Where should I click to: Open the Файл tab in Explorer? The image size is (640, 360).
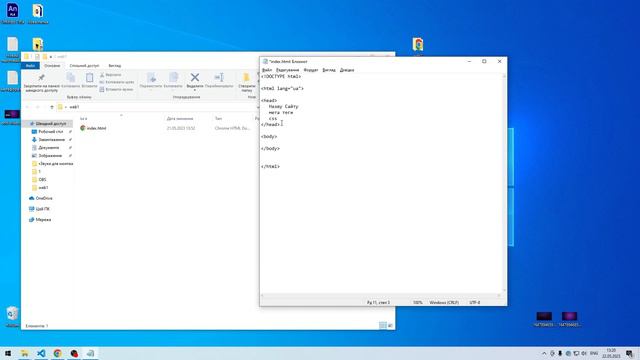[30, 66]
